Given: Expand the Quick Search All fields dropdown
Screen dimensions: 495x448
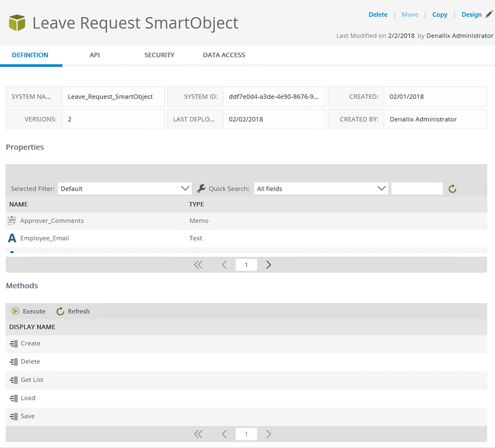Looking at the screenshot, I should pyautogui.click(x=321, y=189).
